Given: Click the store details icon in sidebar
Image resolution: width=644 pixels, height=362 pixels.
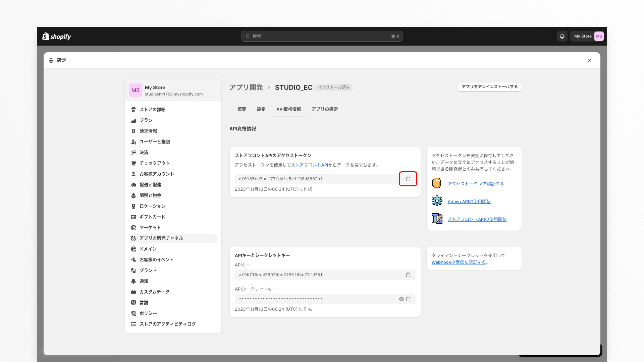Looking at the screenshot, I should [x=133, y=110].
